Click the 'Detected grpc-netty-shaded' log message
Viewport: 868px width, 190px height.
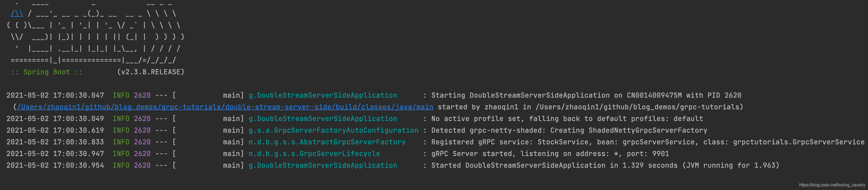pos(569,130)
